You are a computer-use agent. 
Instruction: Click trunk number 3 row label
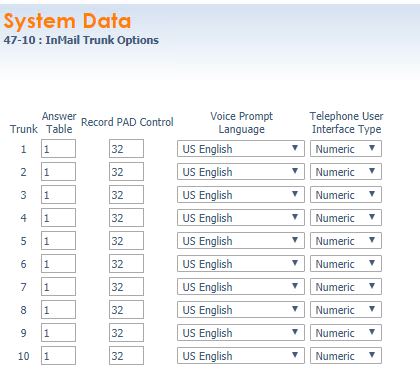click(23, 195)
